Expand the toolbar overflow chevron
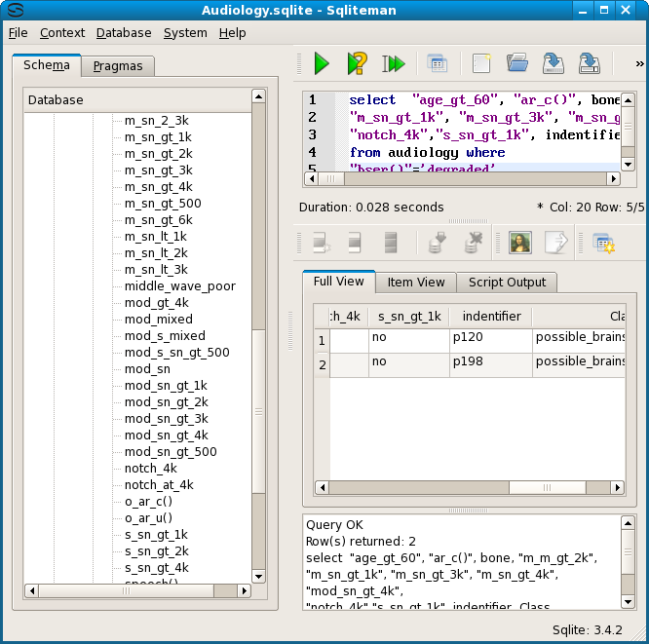 pos(639,64)
